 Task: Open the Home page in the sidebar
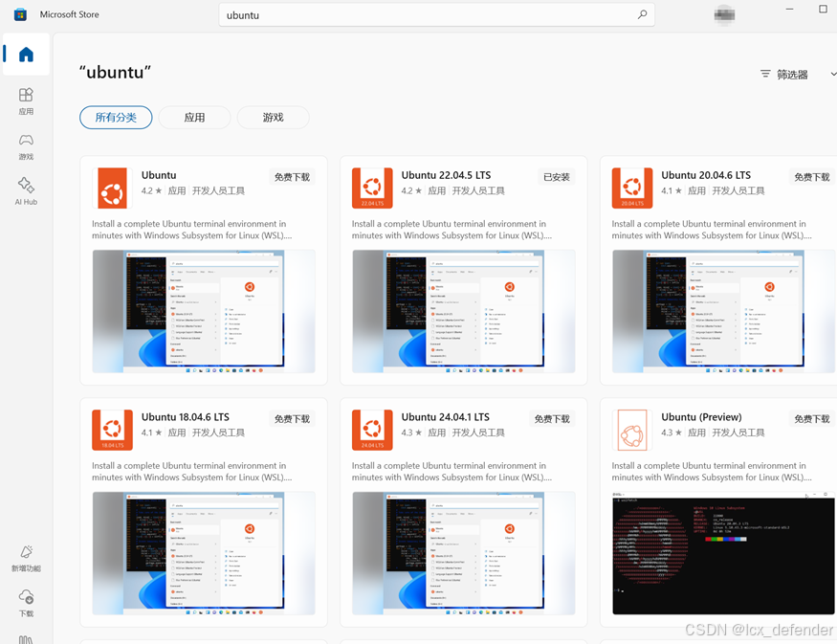click(26, 54)
